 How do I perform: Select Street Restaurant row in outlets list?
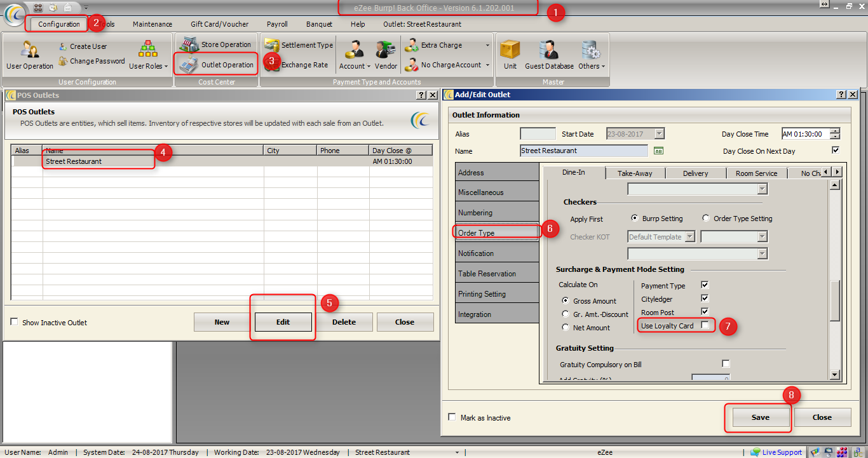(222, 161)
